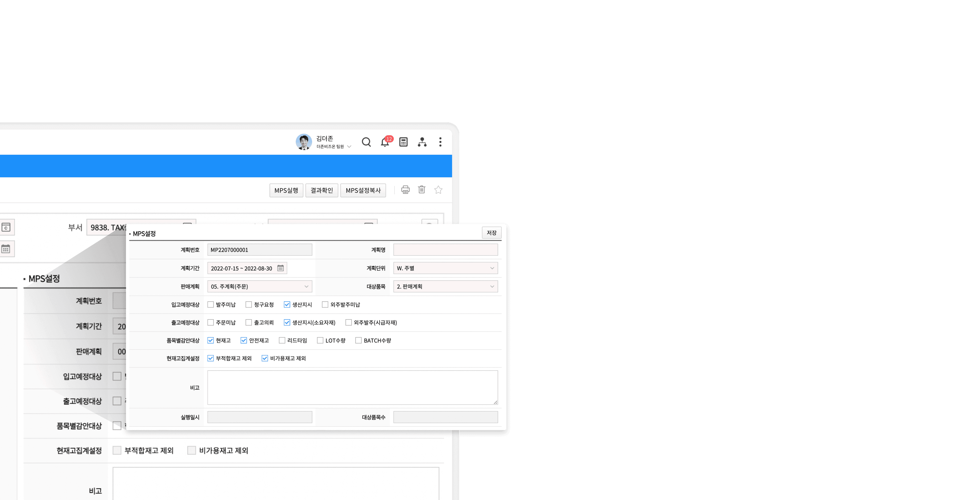Uncheck the 안전재고 checkbox
This screenshot has width=980, height=500.
pos(243,340)
